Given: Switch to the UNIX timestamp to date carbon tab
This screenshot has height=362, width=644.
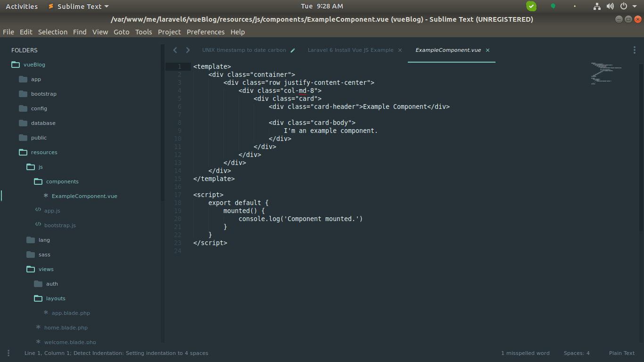Looking at the screenshot, I should click(244, 50).
